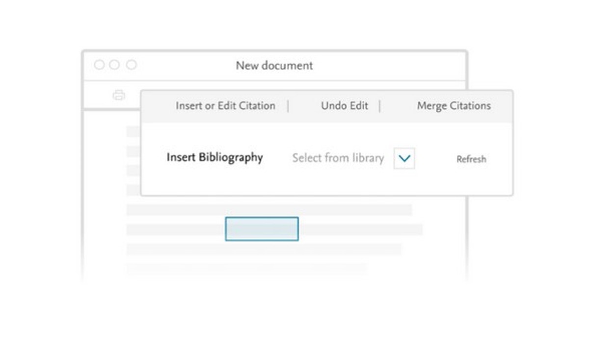Select the highlighted citation box in the document
589x364 pixels.
coord(262,229)
